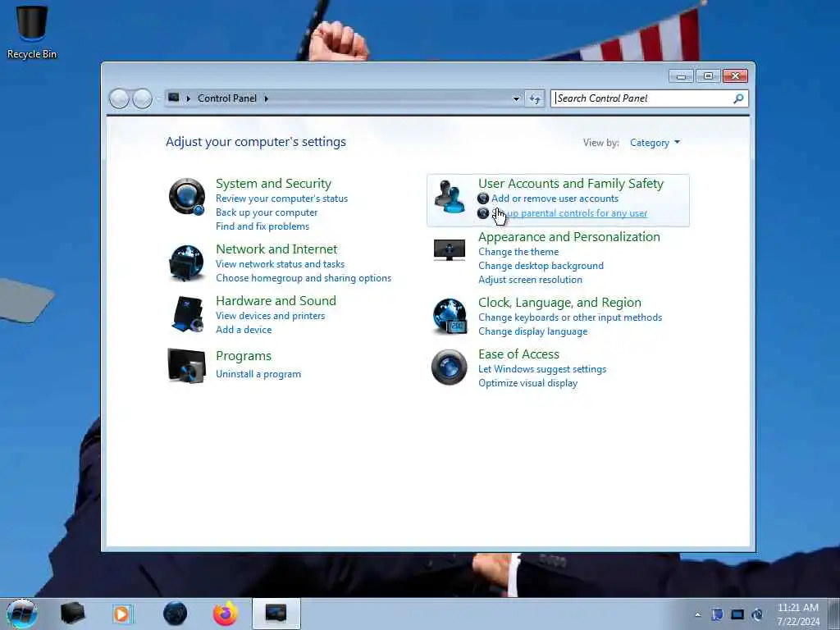The image size is (840, 630).
Task: Click Choose homegroup and sharing options
Action: (304, 278)
